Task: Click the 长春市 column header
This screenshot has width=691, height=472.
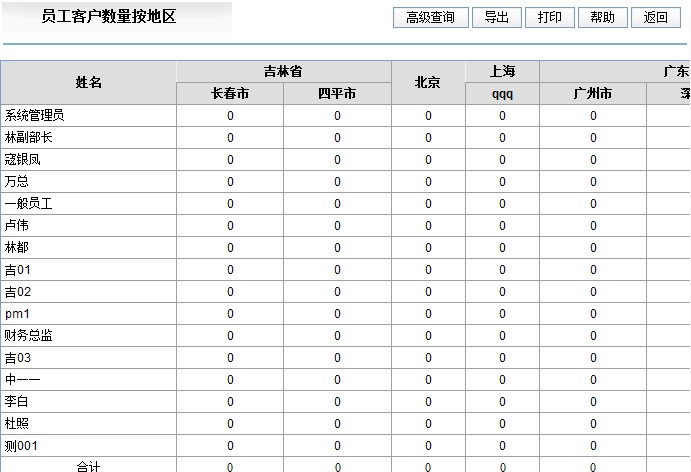Action: point(230,94)
